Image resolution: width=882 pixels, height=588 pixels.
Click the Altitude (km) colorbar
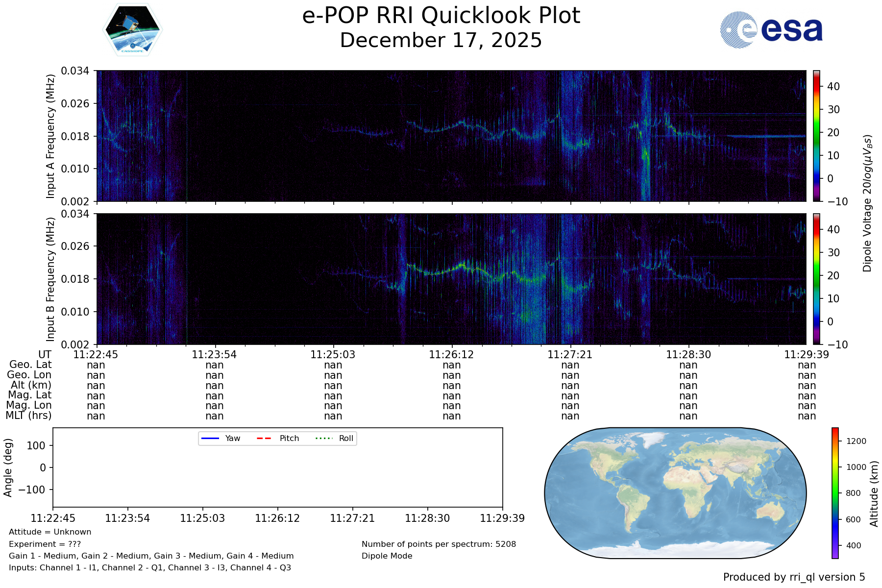coord(835,492)
